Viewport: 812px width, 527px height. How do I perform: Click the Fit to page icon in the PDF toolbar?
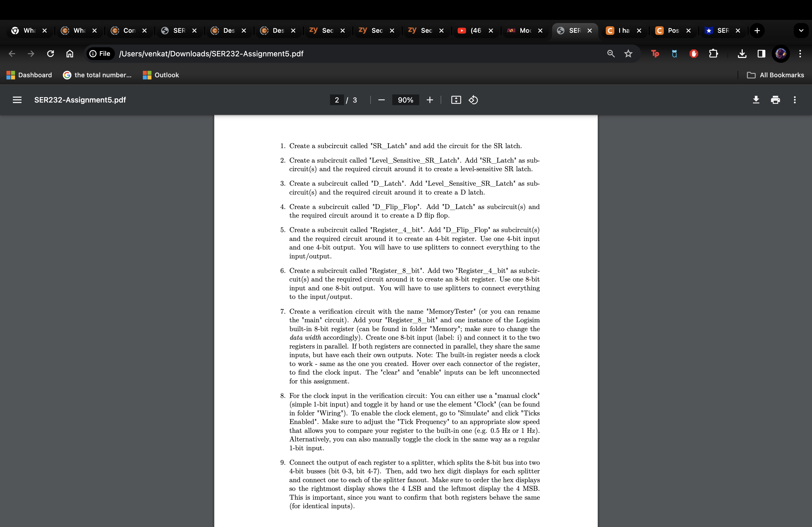456,100
